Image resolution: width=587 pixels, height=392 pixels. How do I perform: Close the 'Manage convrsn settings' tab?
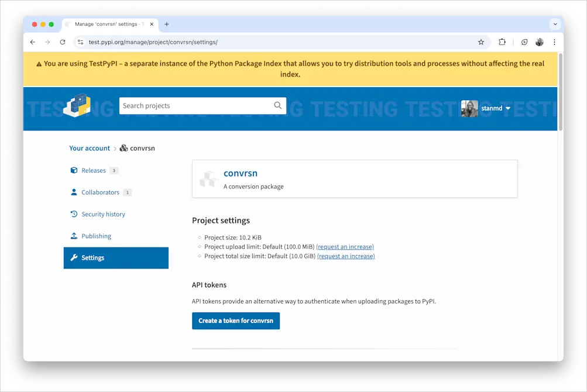(x=152, y=25)
